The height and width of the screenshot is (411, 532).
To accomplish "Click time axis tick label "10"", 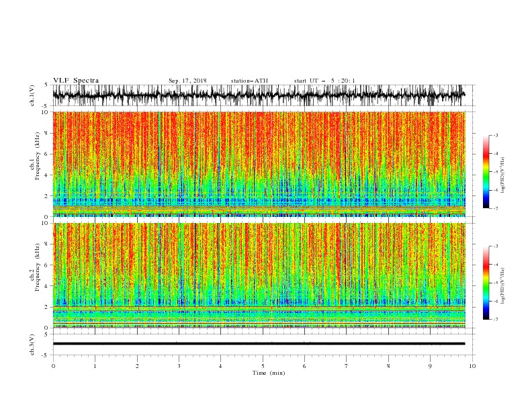I will [x=472, y=366].
